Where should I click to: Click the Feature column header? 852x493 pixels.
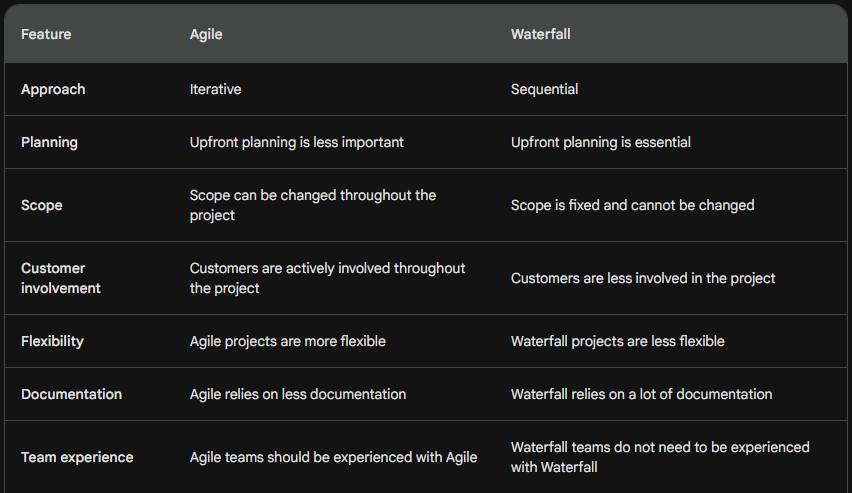tap(46, 34)
